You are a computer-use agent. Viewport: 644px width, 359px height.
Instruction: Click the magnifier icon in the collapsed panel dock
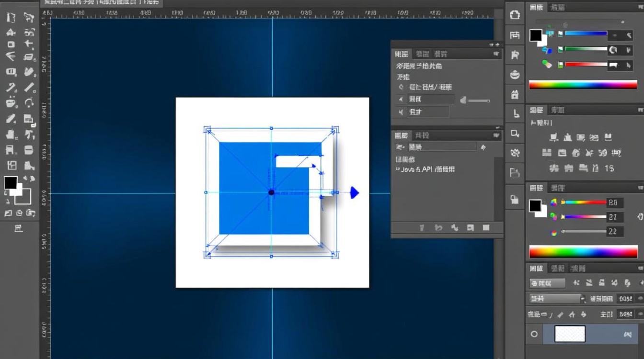tap(515, 134)
